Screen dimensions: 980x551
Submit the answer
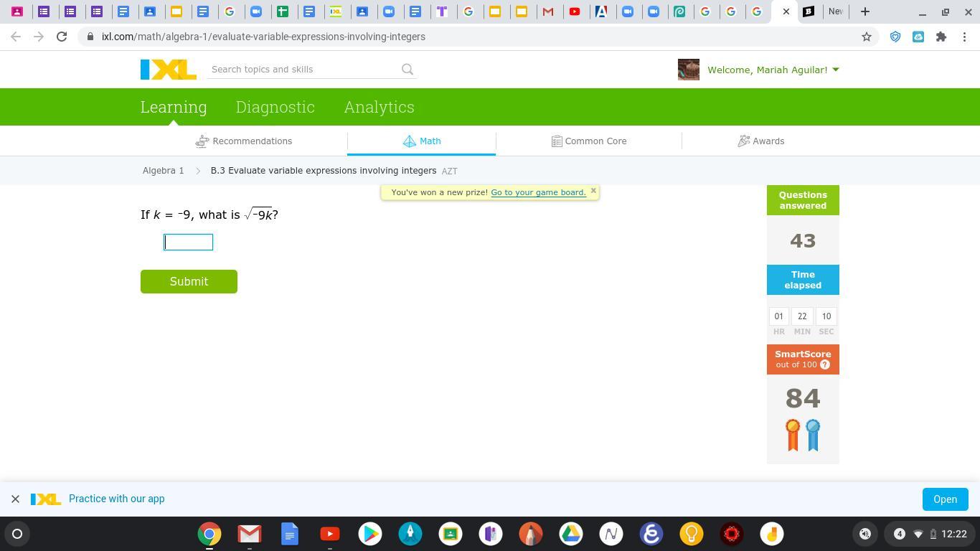point(189,281)
